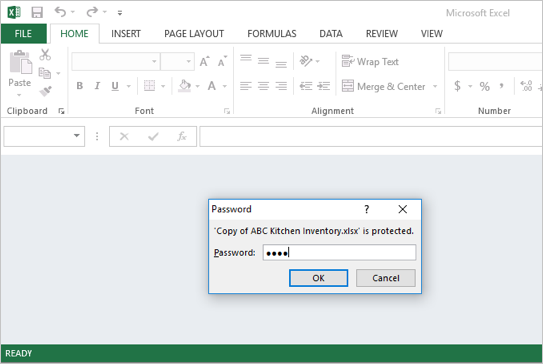The height and width of the screenshot is (364, 543).
Task: Apply Percent Style
Action: click(x=484, y=86)
